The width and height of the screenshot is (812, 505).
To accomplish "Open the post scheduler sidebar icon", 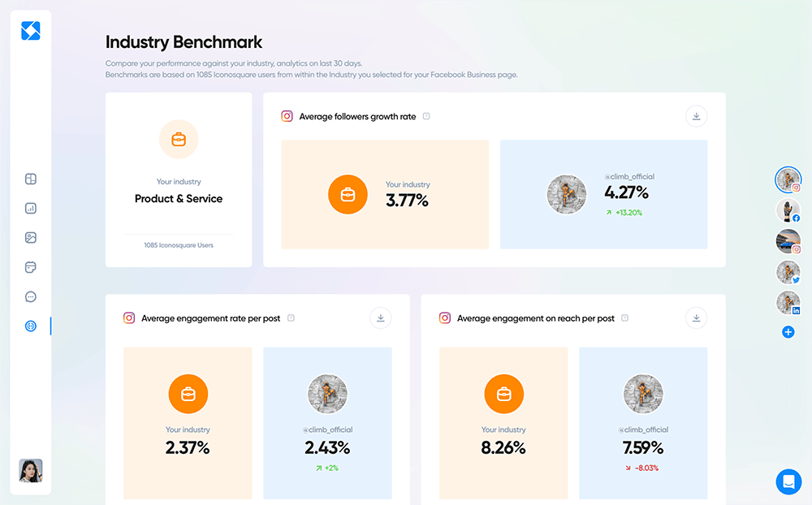I will click(x=30, y=267).
